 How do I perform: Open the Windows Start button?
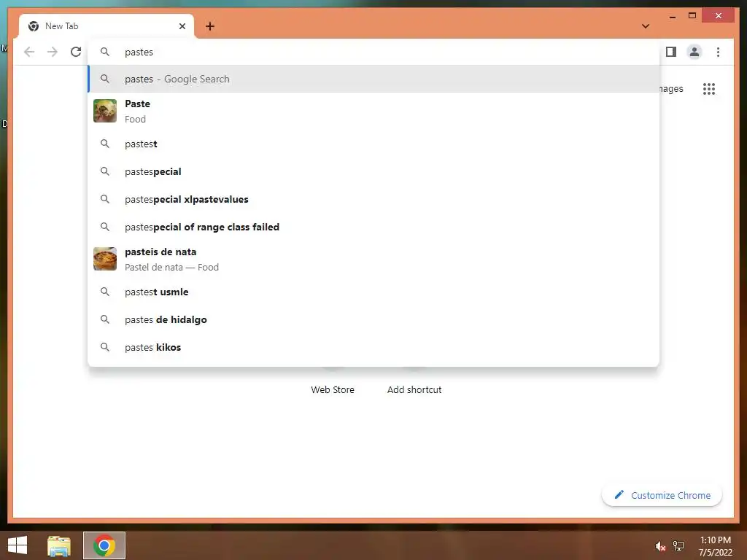click(x=18, y=545)
